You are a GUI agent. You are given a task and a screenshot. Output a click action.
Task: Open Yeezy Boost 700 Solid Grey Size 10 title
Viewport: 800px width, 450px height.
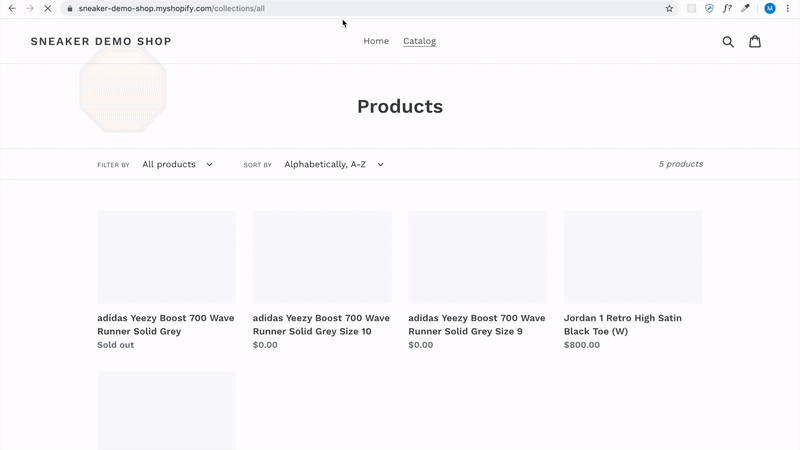[321, 324]
